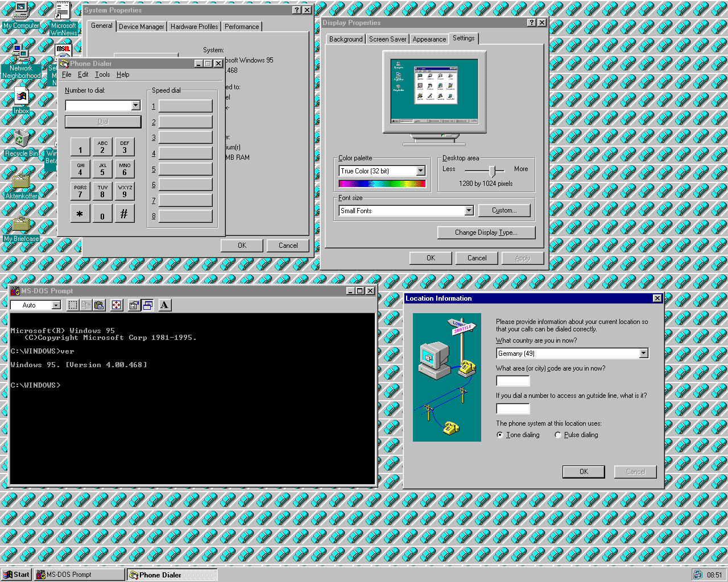Click OK in Display Properties
The height and width of the screenshot is (582, 728).
coord(431,258)
